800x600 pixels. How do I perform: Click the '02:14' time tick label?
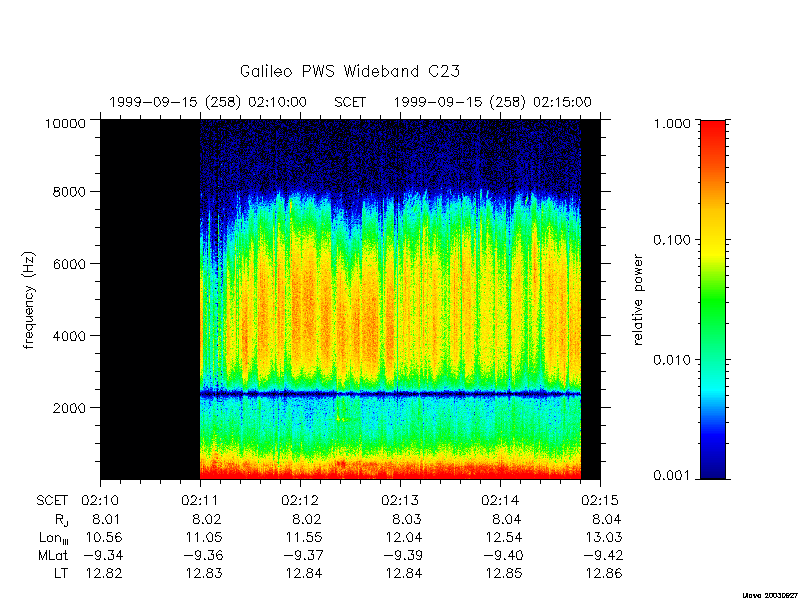click(501, 501)
